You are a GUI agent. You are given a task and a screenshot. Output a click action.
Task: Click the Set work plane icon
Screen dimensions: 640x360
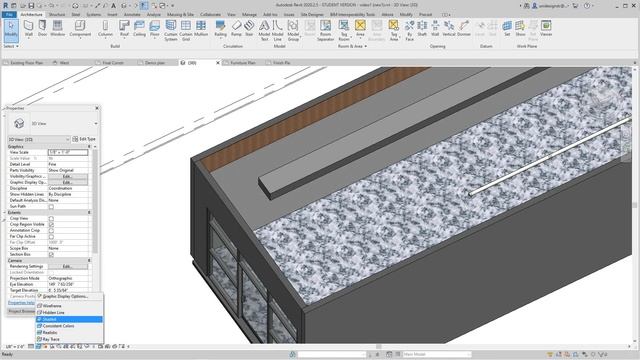click(507, 29)
